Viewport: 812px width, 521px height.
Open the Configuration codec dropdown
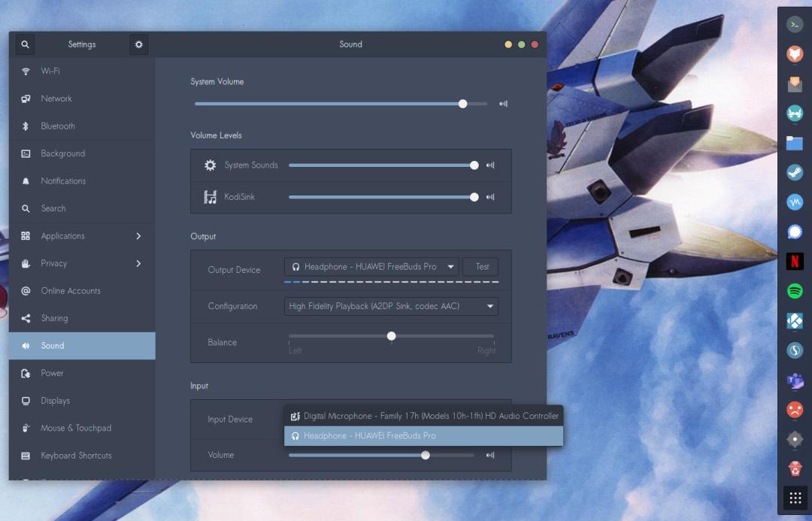click(391, 306)
